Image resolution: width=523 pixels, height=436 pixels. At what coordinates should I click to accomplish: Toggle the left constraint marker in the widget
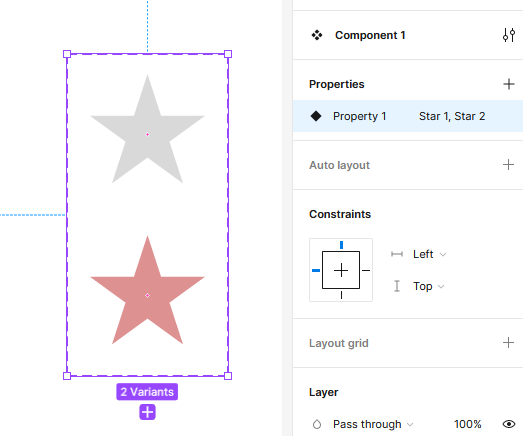316,270
